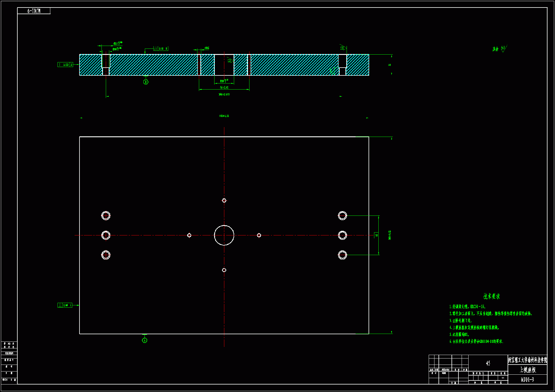
Task: Click the 74±0.01 dimension under the section
Action: pyautogui.click(x=224, y=88)
